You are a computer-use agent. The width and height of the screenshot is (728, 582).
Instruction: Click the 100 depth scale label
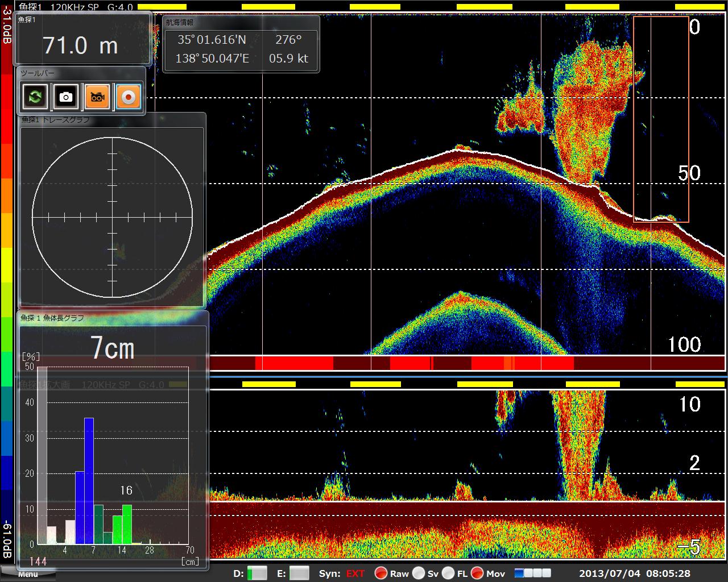click(x=684, y=344)
